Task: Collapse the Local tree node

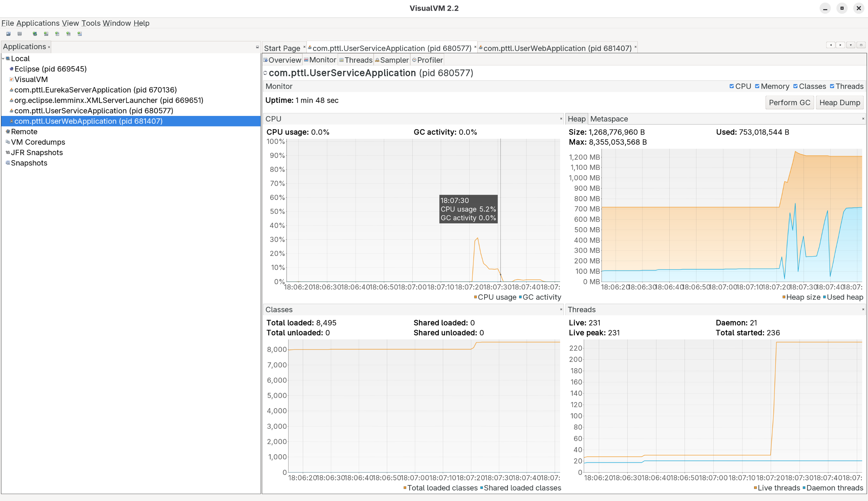Action: click(3, 59)
